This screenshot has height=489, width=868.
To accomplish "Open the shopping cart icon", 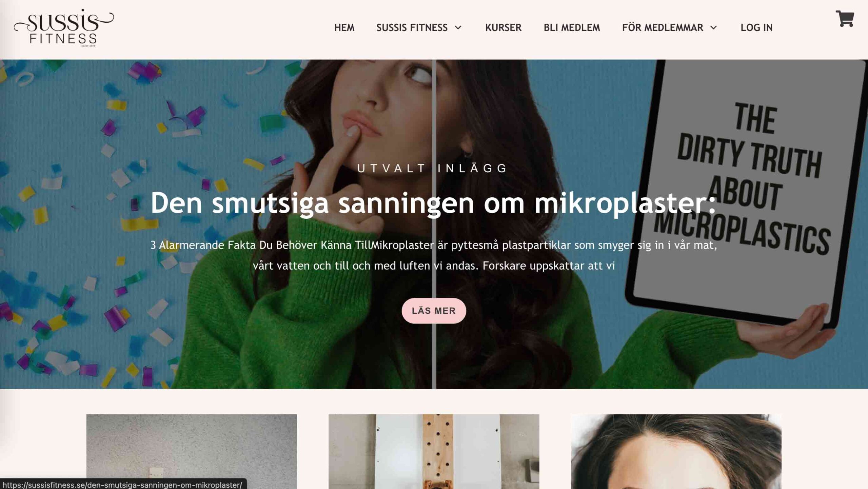I will click(x=844, y=19).
